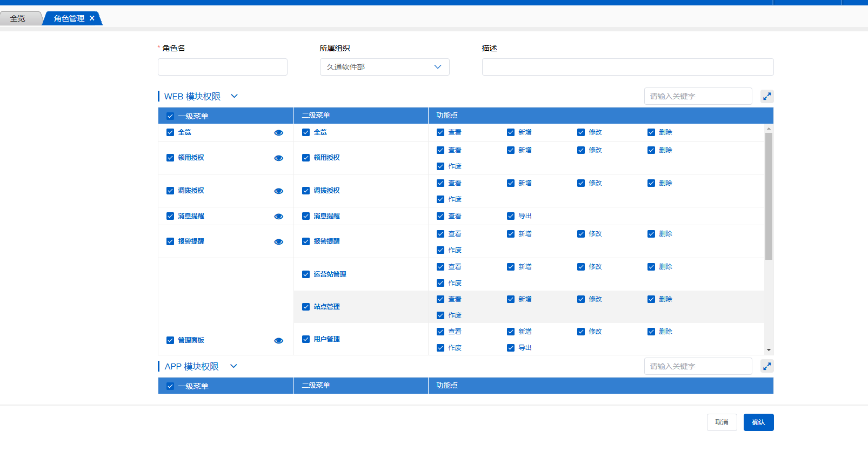Click the eye icon beside 管理面板
868x458 pixels.
click(x=278, y=341)
